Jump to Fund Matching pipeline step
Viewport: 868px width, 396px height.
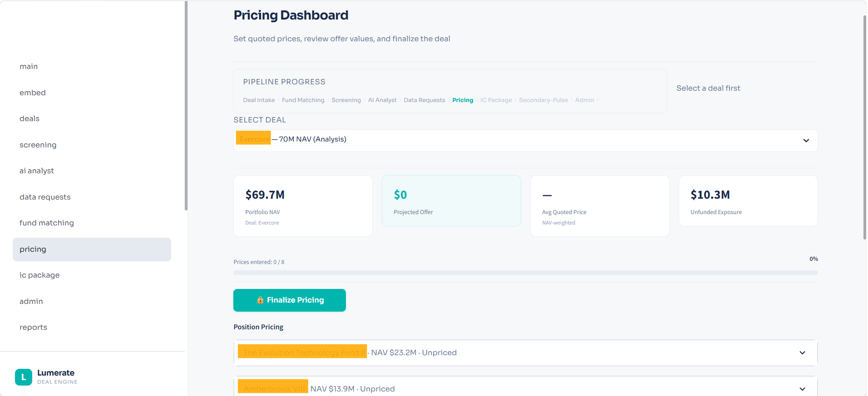(303, 100)
